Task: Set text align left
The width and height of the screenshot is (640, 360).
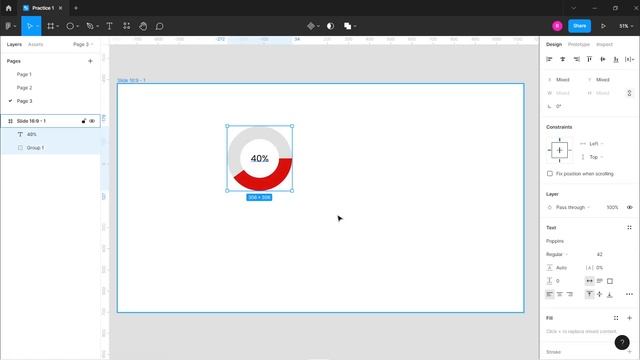Action: click(550, 294)
